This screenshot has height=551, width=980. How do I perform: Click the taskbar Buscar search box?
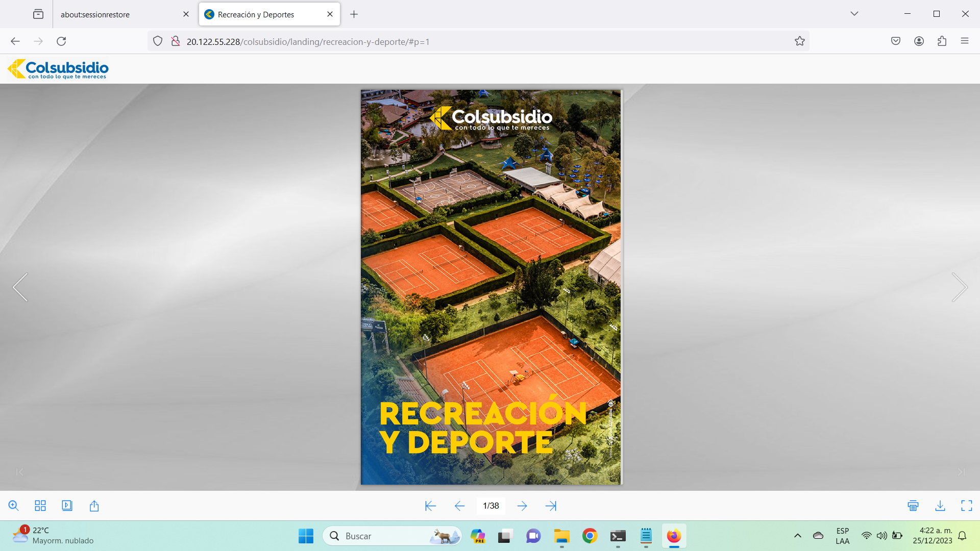pos(392,536)
